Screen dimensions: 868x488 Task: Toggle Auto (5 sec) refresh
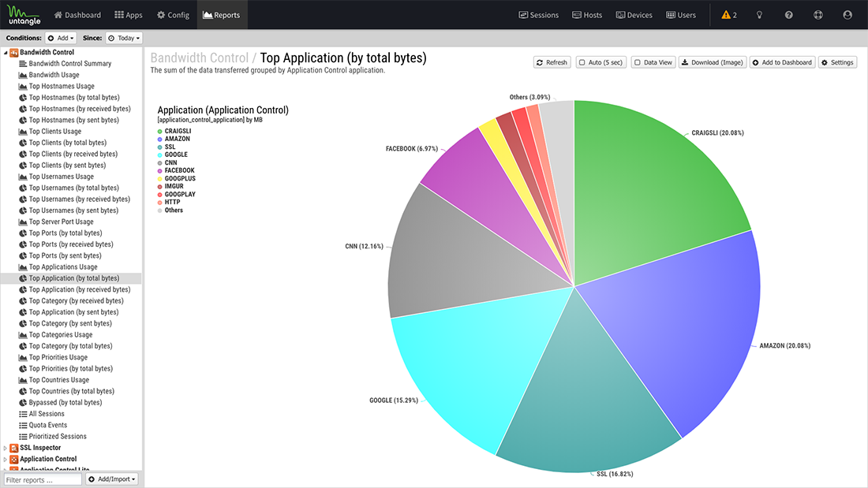coord(601,62)
